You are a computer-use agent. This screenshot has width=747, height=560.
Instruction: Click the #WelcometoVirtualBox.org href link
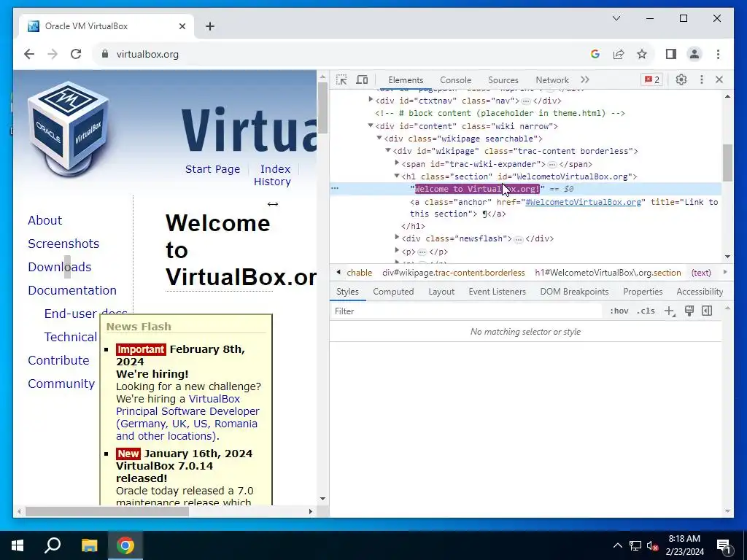coord(583,202)
